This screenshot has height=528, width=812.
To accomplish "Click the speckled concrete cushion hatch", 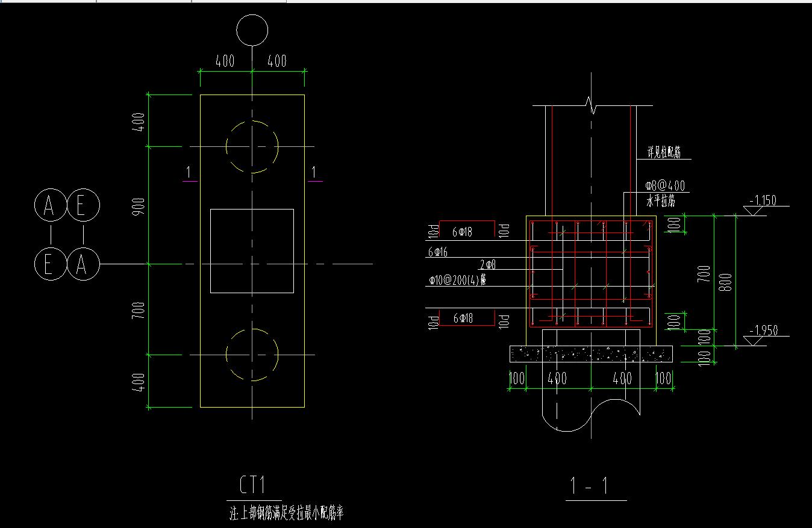I will click(x=591, y=355).
